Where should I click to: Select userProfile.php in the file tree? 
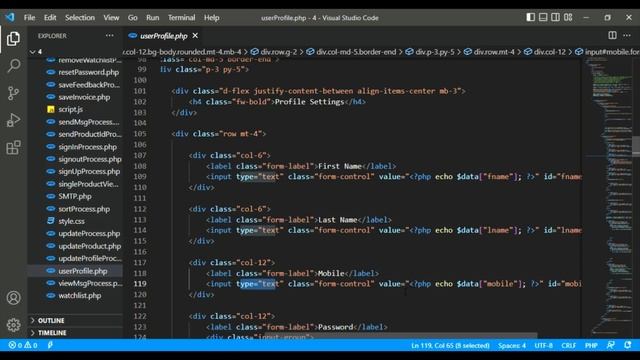pos(83,271)
